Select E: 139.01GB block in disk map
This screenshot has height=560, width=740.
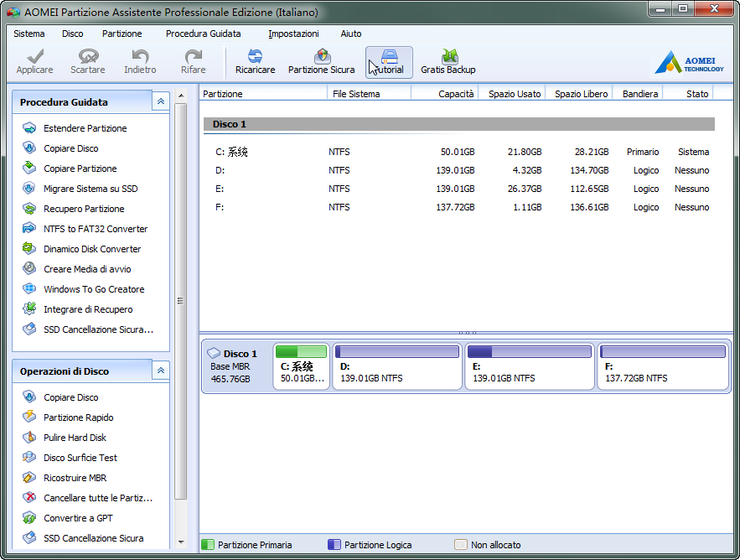[x=530, y=366]
